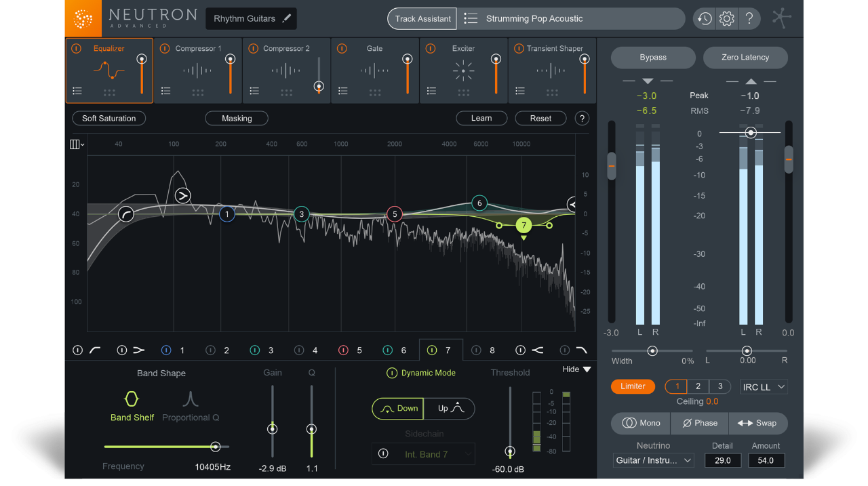Select EQ node 5 on the graph

tap(395, 214)
